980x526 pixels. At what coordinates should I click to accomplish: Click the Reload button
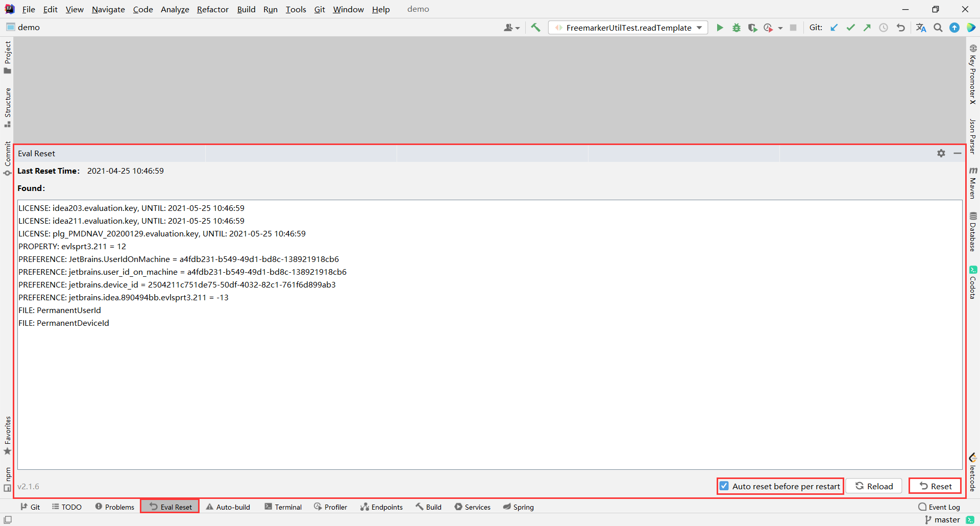tap(874, 486)
